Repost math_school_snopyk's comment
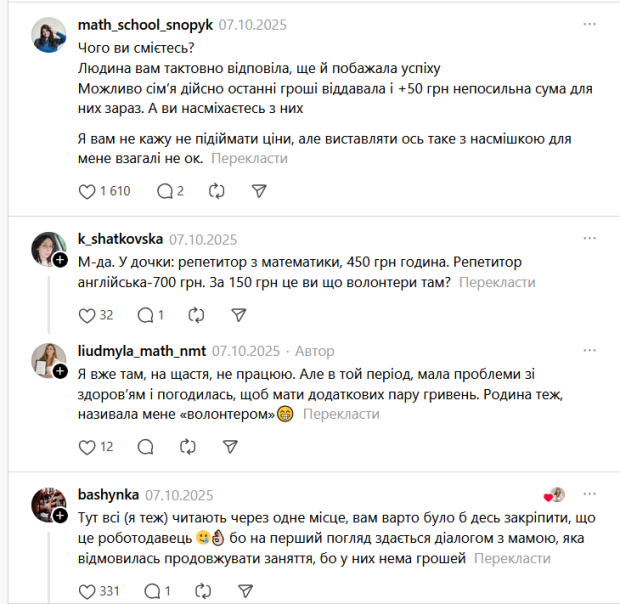 tap(217, 191)
